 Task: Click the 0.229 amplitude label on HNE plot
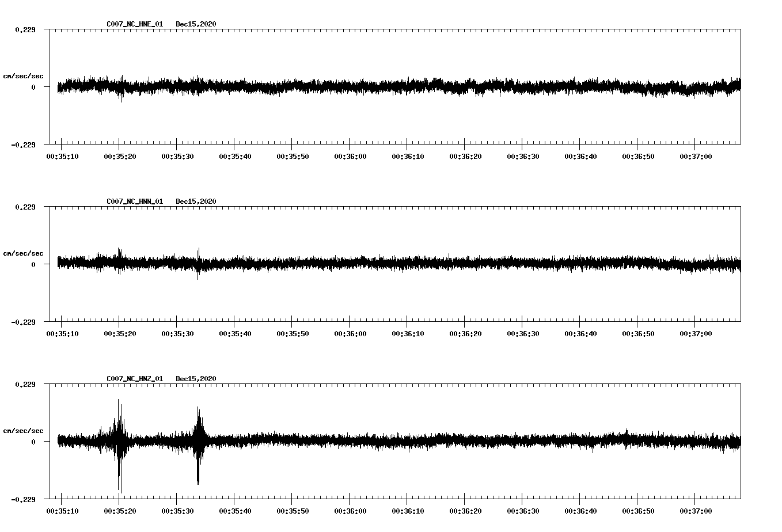pyautogui.click(x=26, y=30)
